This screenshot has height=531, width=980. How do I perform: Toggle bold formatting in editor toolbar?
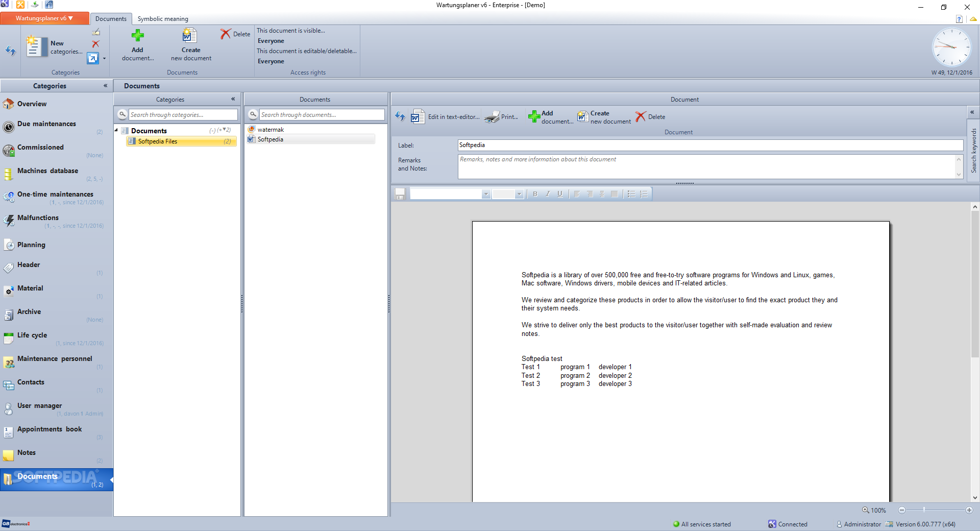tap(535, 194)
